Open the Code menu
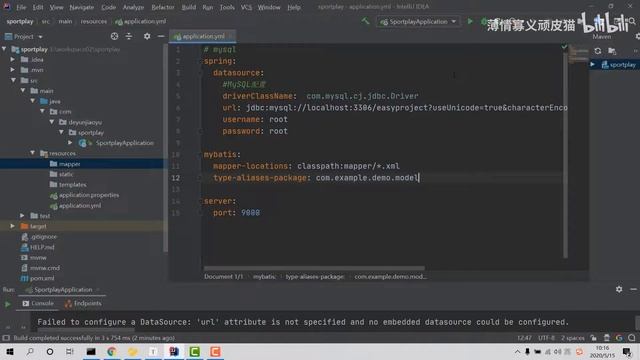This screenshot has width=640, height=360. [108, 7]
